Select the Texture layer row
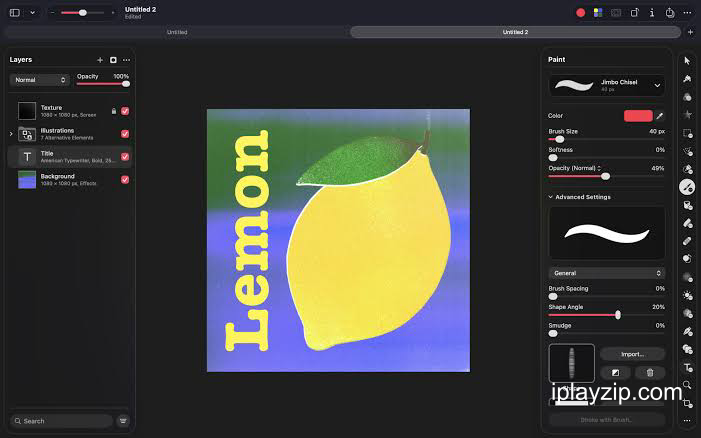 [70, 111]
